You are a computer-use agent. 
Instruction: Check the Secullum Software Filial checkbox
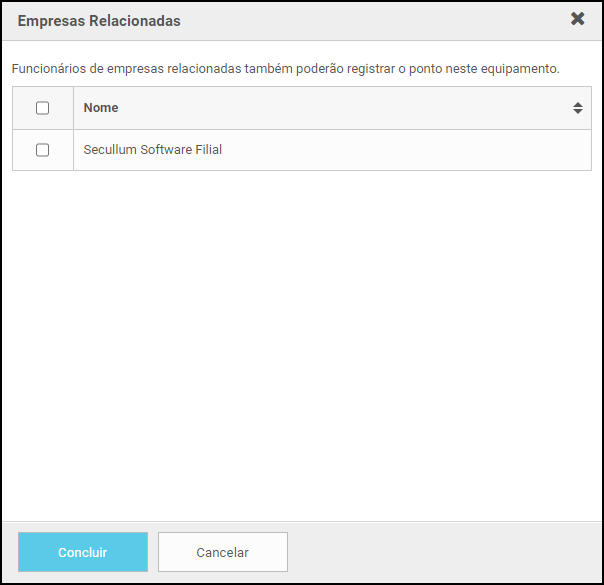[x=43, y=150]
